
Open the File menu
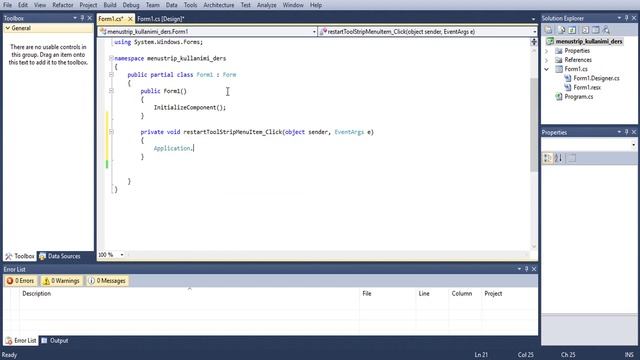click(7, 5)
